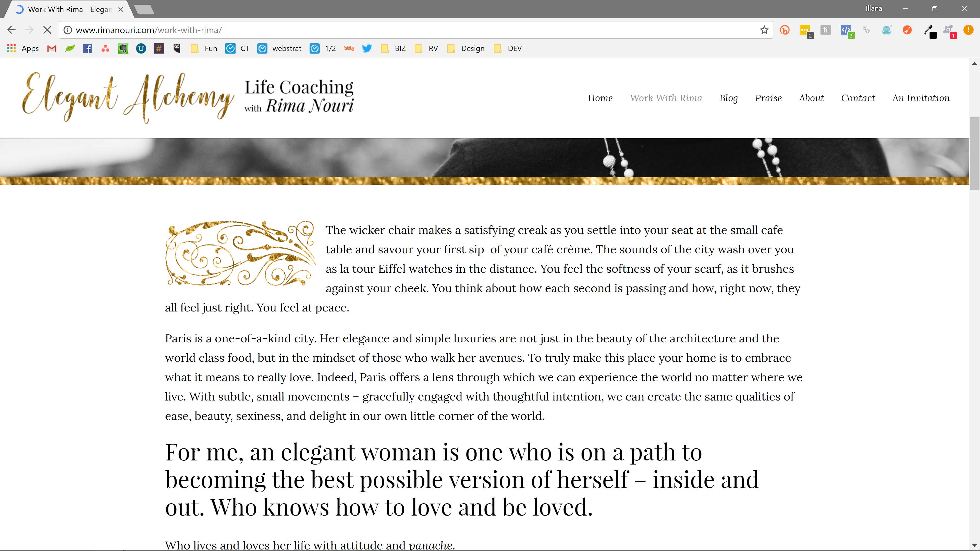The width and height of the screenshot is (980, 551).
Task: Click the scrollbar down arrow
Action: point(974,545)
